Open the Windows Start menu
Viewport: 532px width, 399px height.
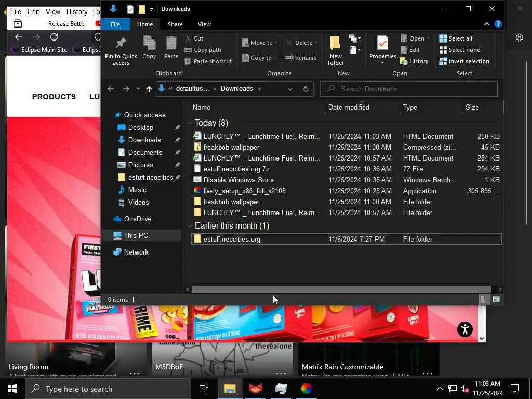click(12, 389)
